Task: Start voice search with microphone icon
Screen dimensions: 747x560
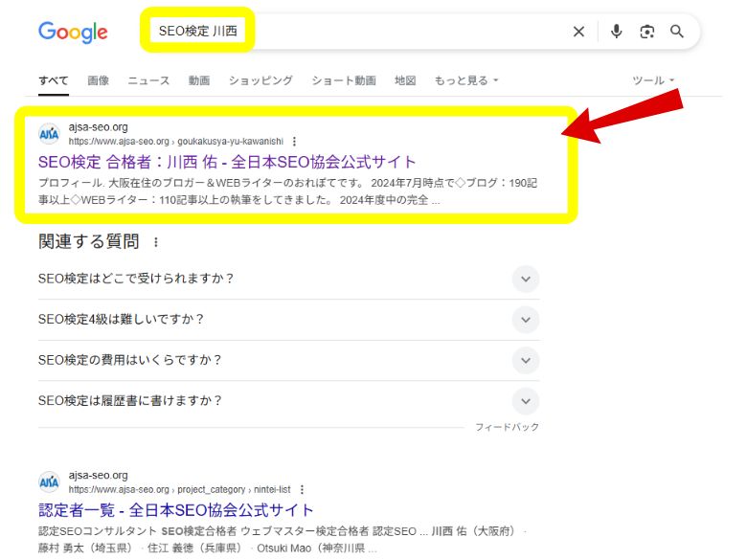Action: click(616, 32)
